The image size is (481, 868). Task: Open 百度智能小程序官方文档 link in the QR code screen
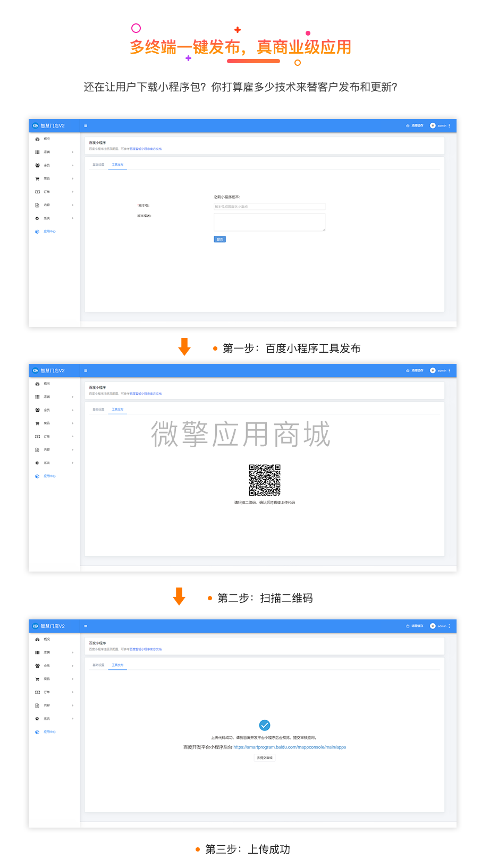146,394
